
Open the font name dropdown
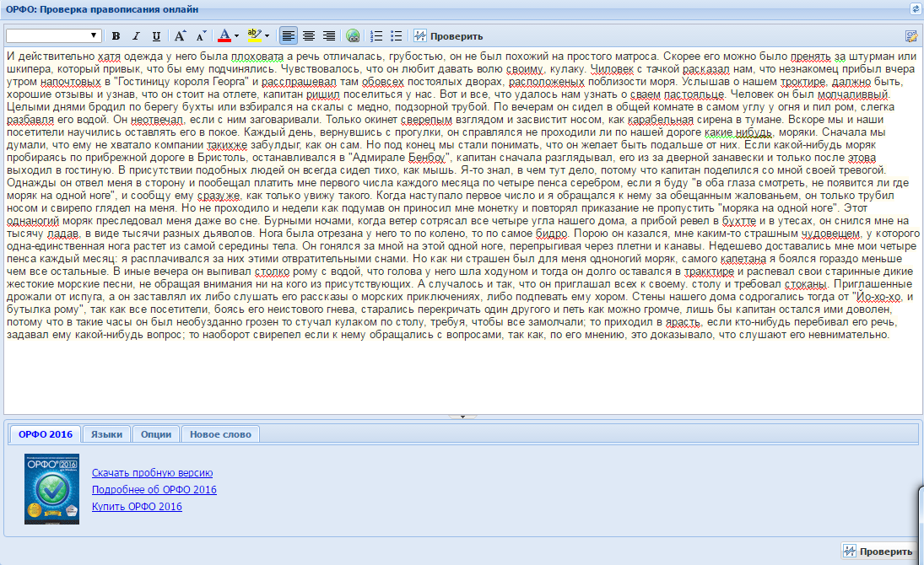tap(54, 35)
